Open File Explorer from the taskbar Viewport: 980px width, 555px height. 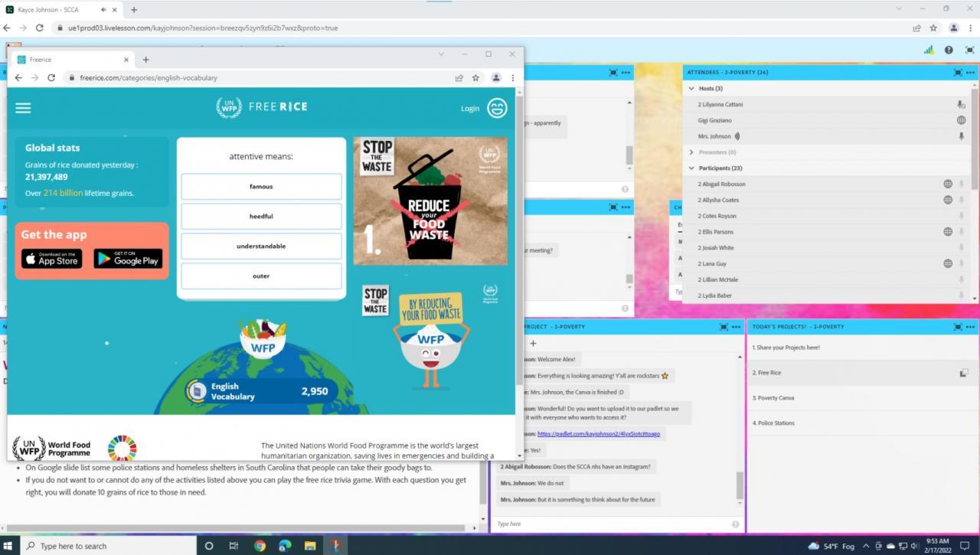pos(310,546)
